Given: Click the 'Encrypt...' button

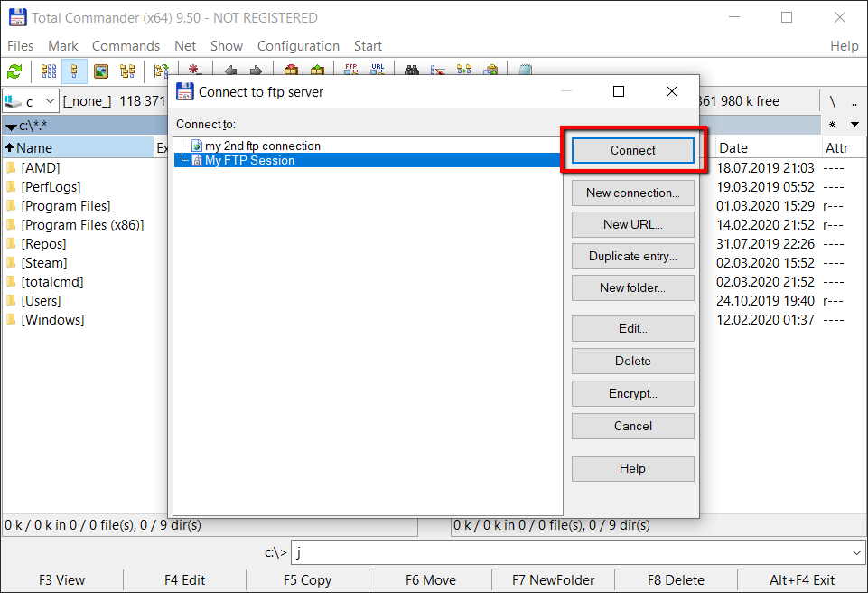Looking at the screenshot, I should [x=633, y=393].
